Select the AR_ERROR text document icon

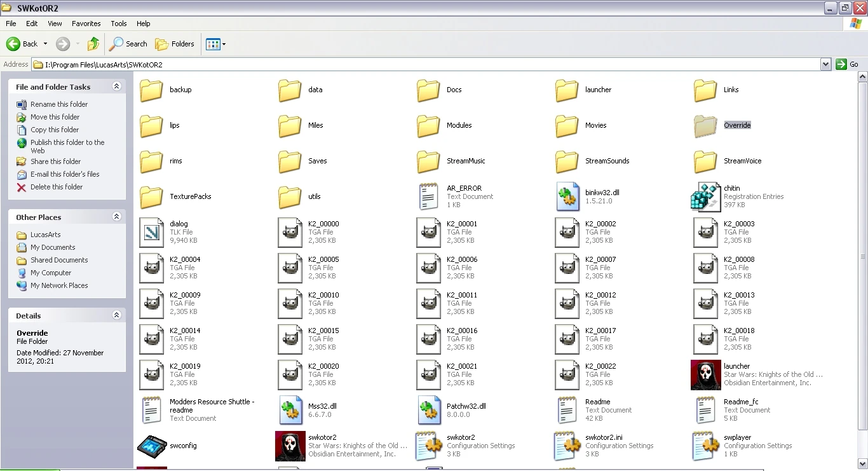pos(428,197)
